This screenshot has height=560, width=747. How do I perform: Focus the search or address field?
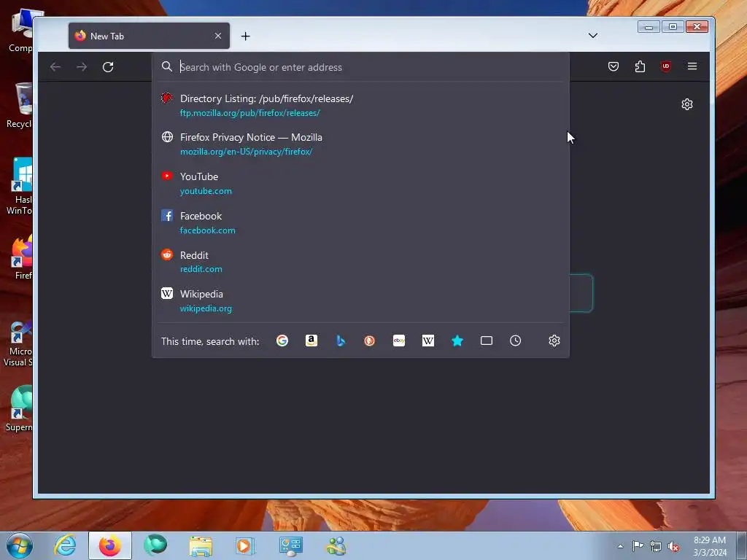click(x=360, y=67)
